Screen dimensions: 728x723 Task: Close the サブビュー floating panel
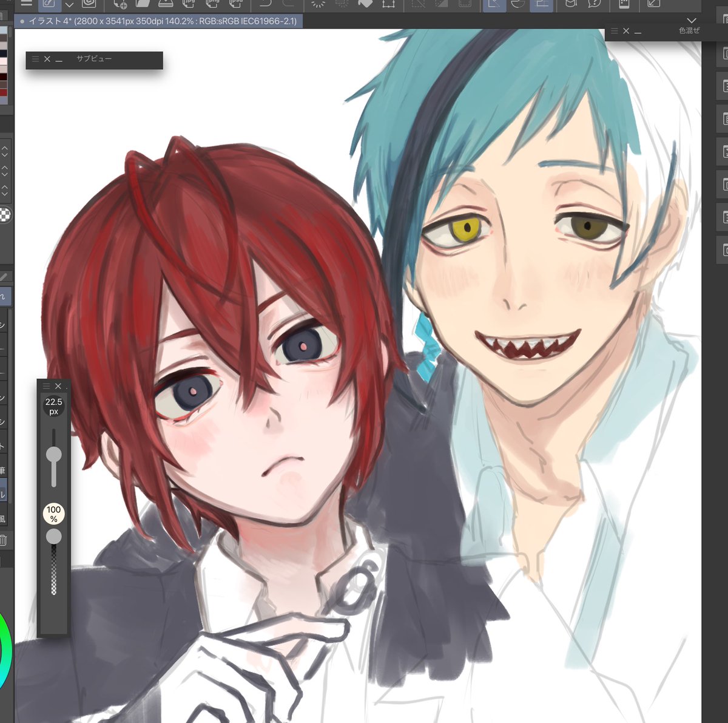tap(47, 59)
